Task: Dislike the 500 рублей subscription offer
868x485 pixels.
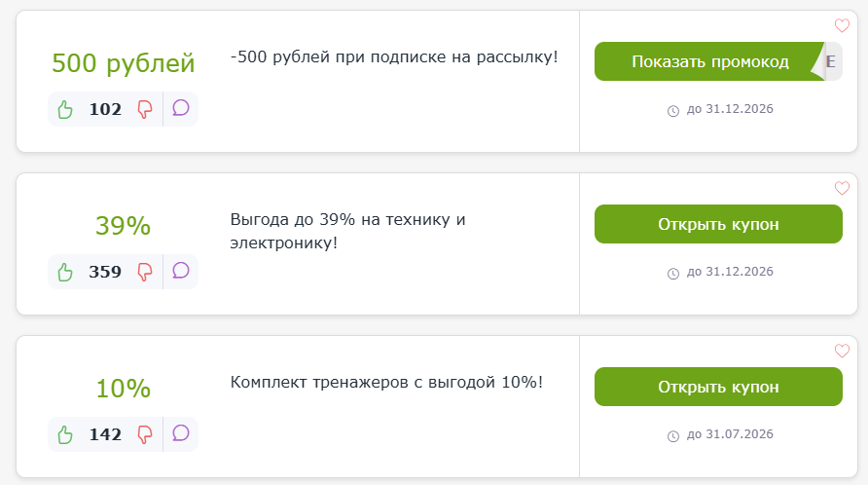Action: 145,109
